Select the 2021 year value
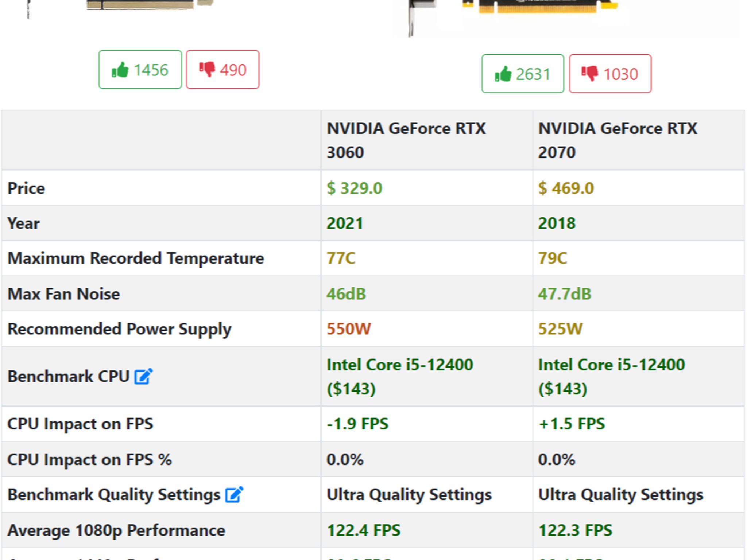The image size is (747, 560). pos(345,223)
